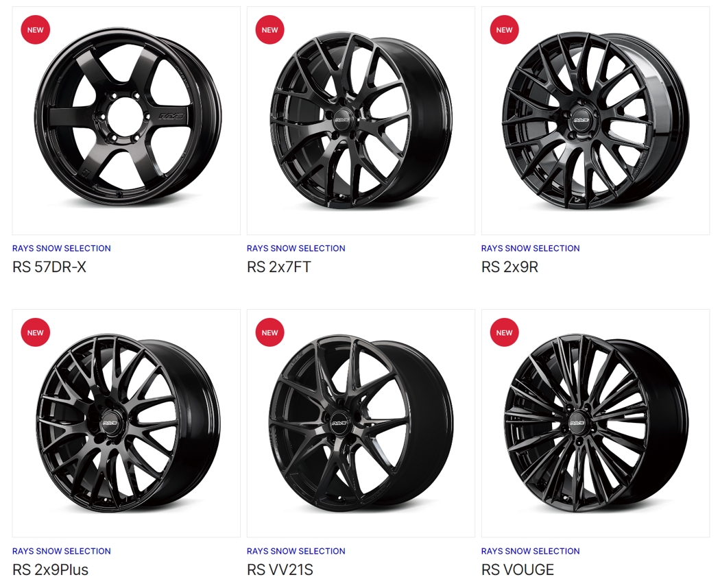Click the NEW badge on RS VV21S
The width and height of the screenshot is (720, 588).
click(270, 333)
